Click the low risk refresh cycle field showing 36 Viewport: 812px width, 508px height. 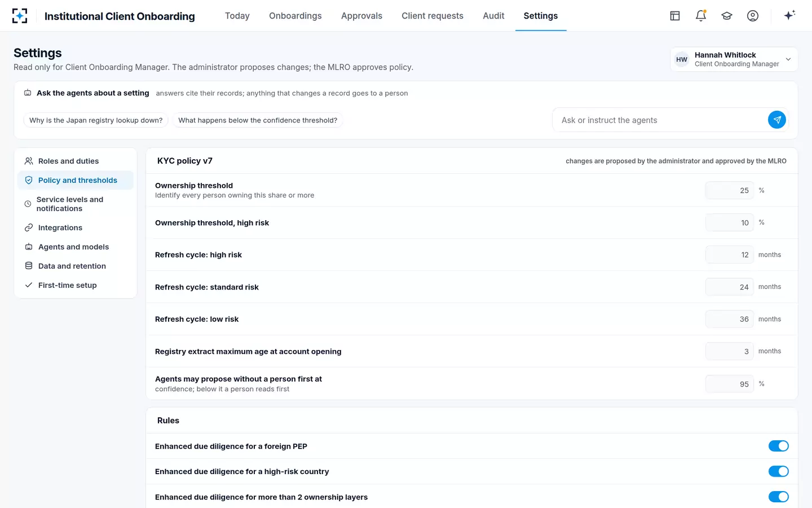point(730,319)
